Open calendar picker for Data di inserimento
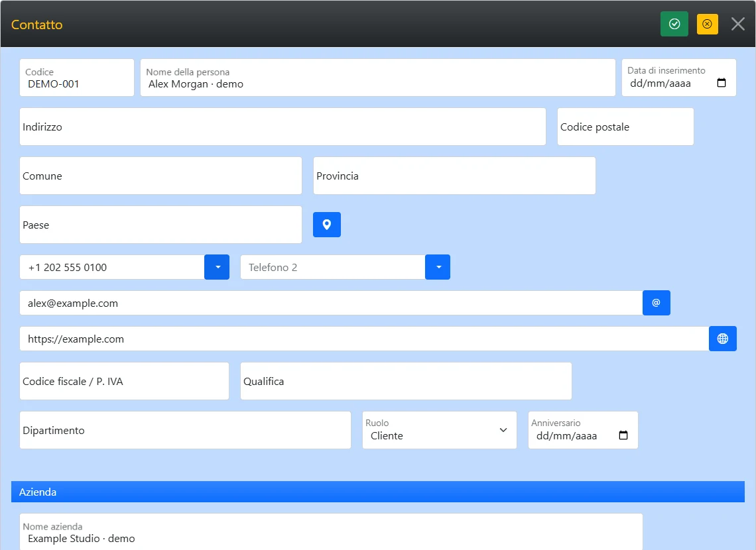Viewport: 756px width, 550px height. pos(722,83)
